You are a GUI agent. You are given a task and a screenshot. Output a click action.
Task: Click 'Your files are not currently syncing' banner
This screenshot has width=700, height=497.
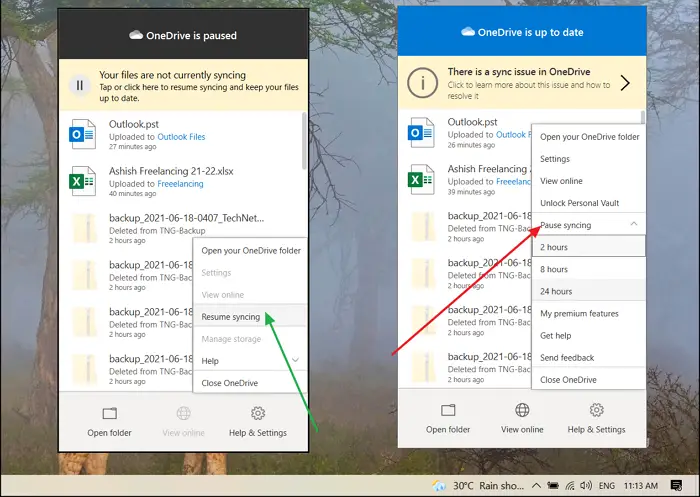[x=183, y=85]
